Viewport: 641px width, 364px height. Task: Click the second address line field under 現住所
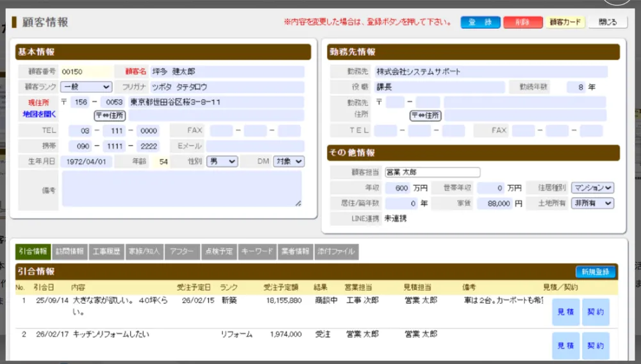[x=216, y=115]
